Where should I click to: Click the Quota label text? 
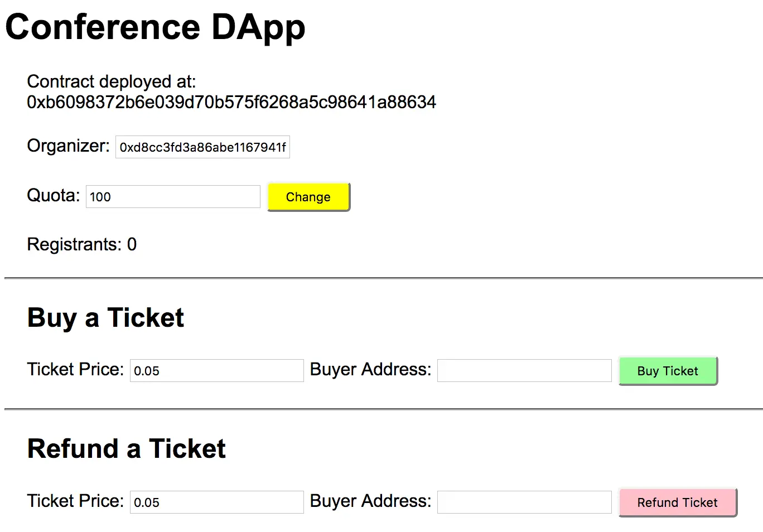click(x=54, y=195)
